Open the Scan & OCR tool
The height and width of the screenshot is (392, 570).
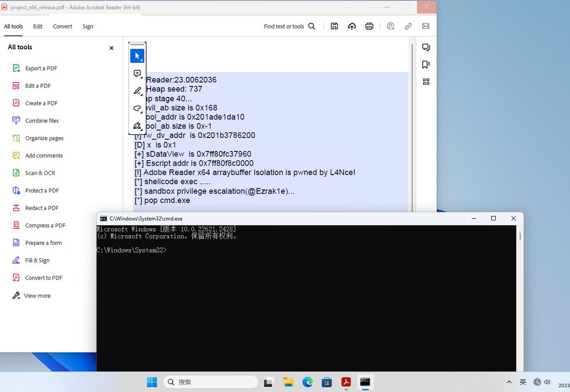[34, 173]
